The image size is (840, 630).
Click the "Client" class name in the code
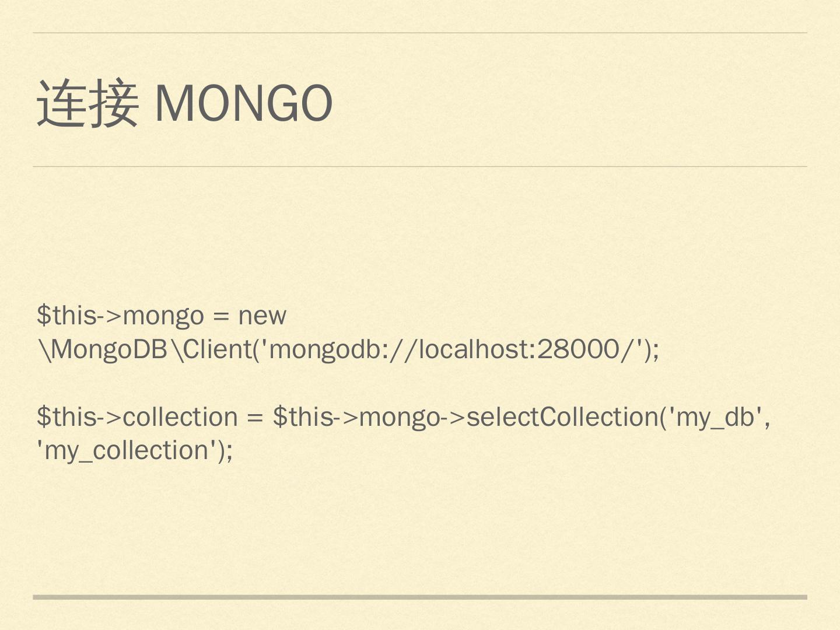click(x=217, y=349)
